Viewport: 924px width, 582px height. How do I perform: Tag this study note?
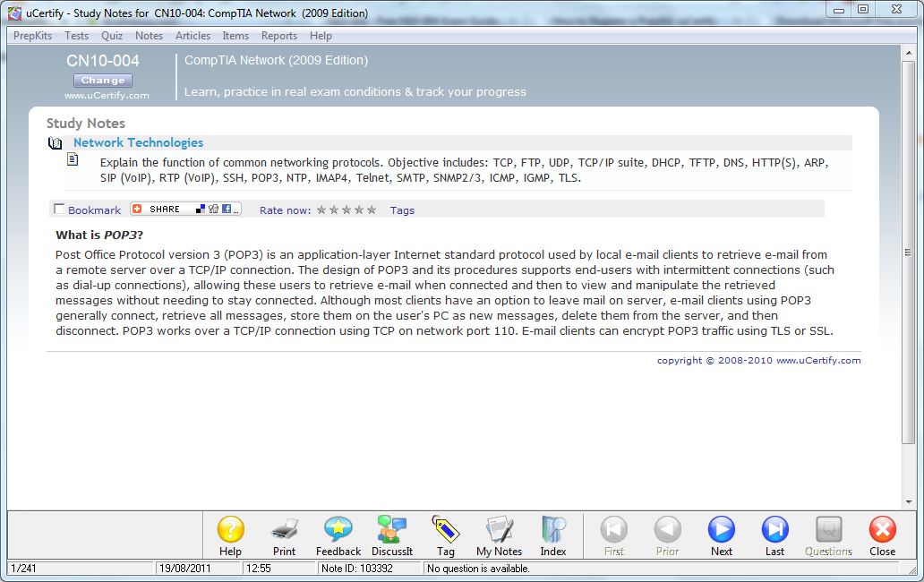(446, 535)
